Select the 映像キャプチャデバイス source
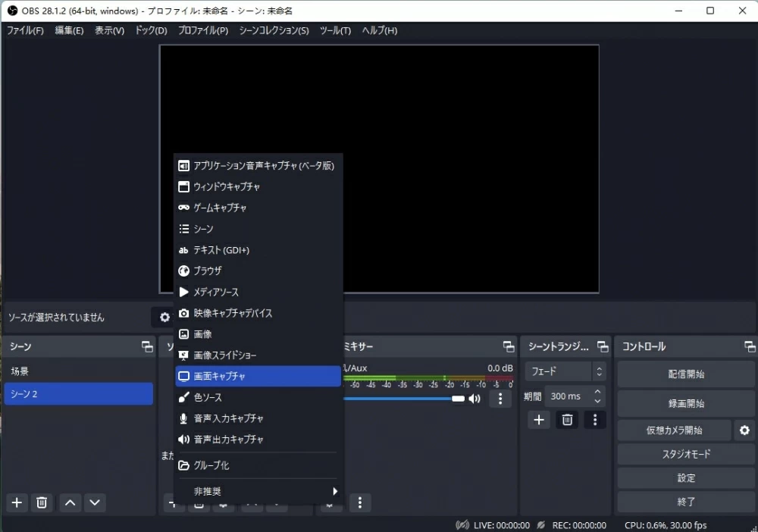This screenshot has height=532, width=758. [x=238, y=313]
